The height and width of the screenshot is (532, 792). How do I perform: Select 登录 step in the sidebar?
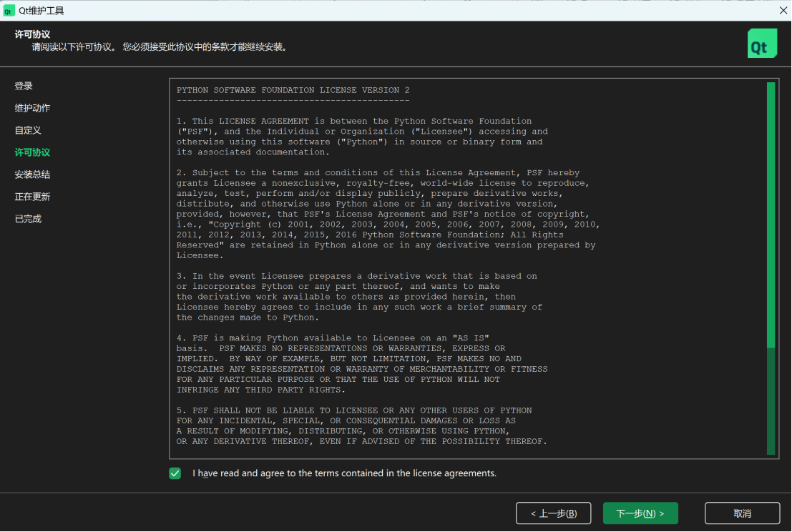pos(22,86)
